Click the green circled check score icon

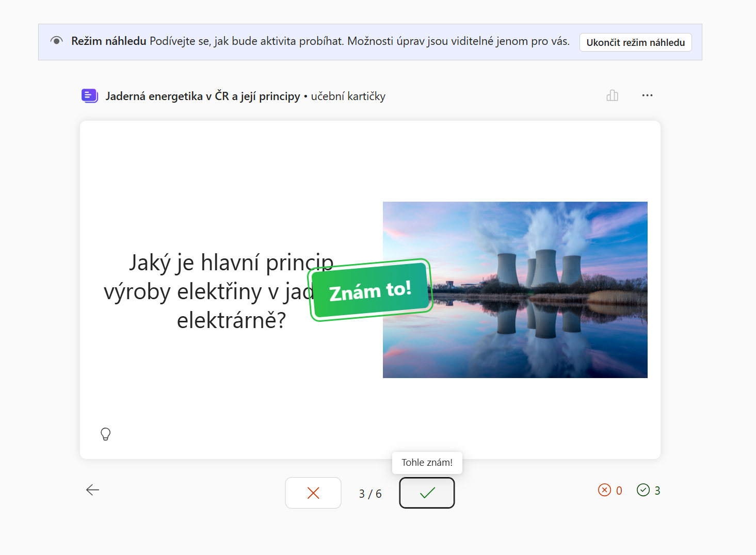click(x=643, y=490)
